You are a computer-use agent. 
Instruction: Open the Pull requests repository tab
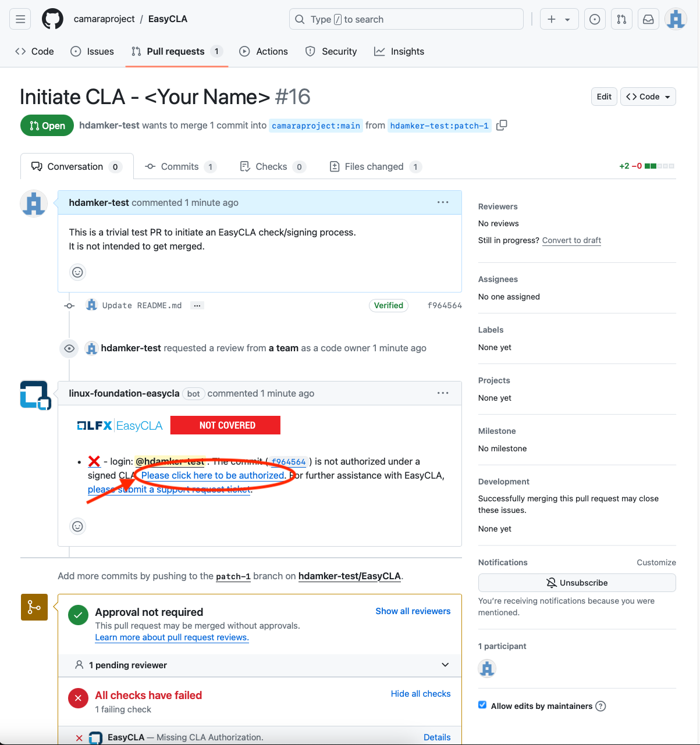click(177, 51)
